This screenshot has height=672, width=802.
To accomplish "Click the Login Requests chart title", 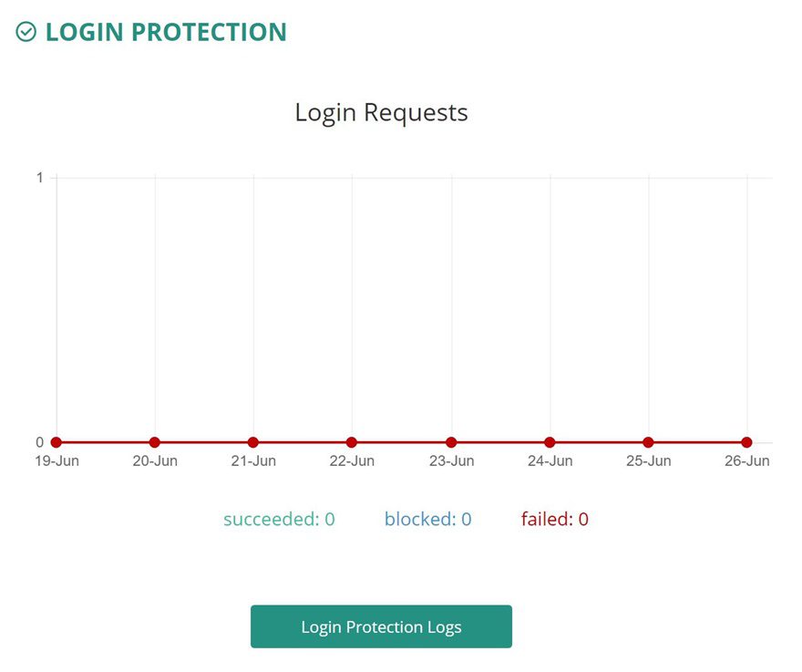I will [380, 111].
